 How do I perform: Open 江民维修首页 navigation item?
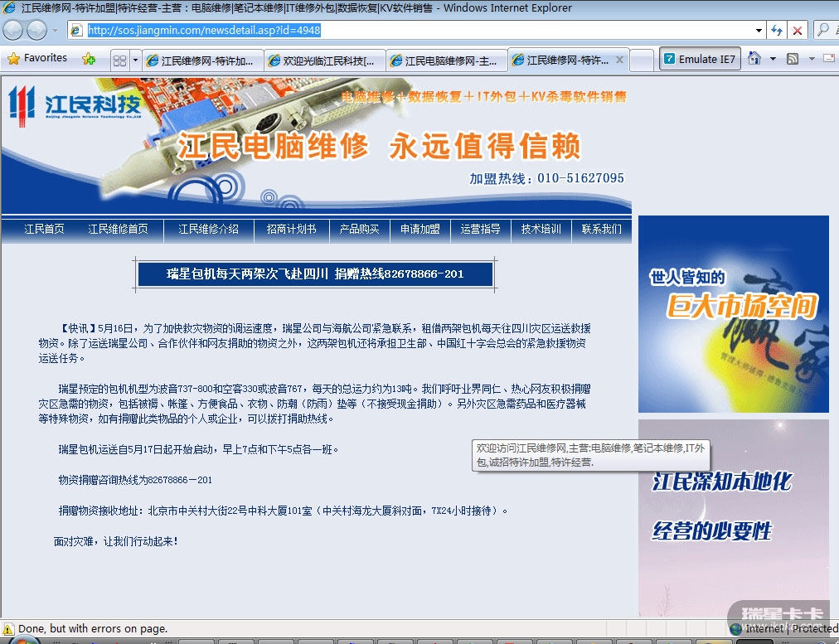click(x=118, y=229)
